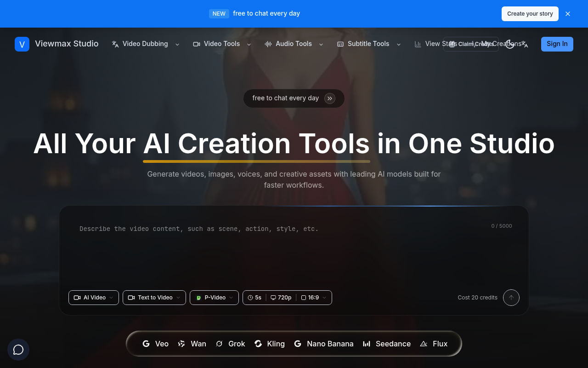This screenshot has height=368, width=588.
Task: Select the Grok model chip
Action: [230, 344]
